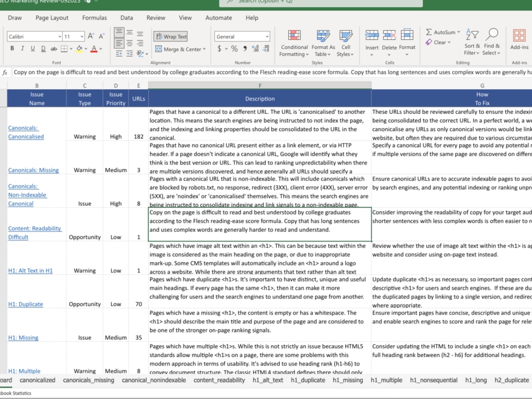
Task: Toggle strikethrough formatting
Action: pos(54,48)
